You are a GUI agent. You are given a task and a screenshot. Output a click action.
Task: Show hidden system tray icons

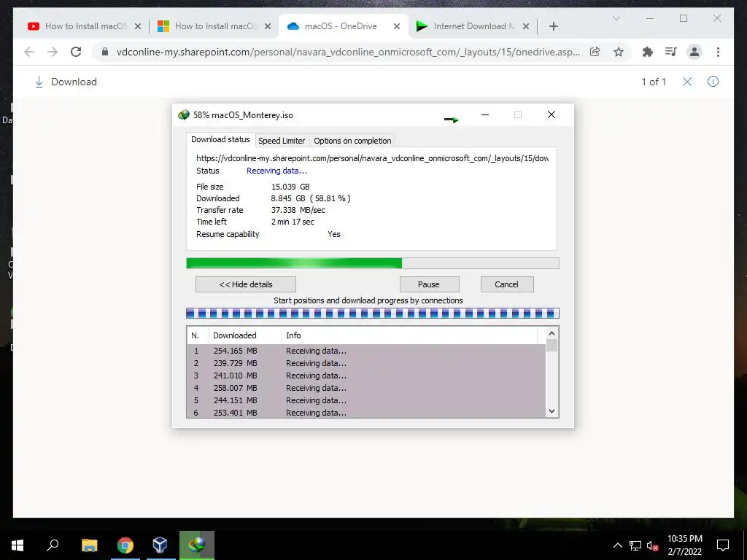tap(617, 545)
